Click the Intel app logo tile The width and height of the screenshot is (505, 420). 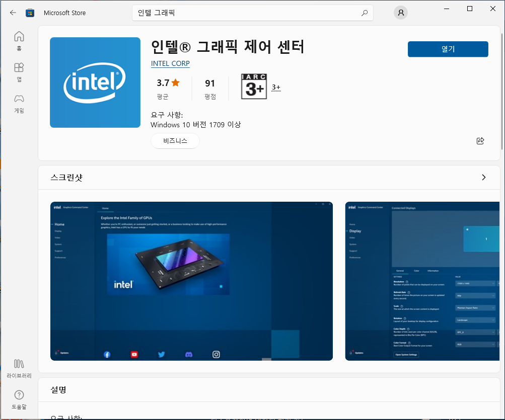[x=95, y=82]
